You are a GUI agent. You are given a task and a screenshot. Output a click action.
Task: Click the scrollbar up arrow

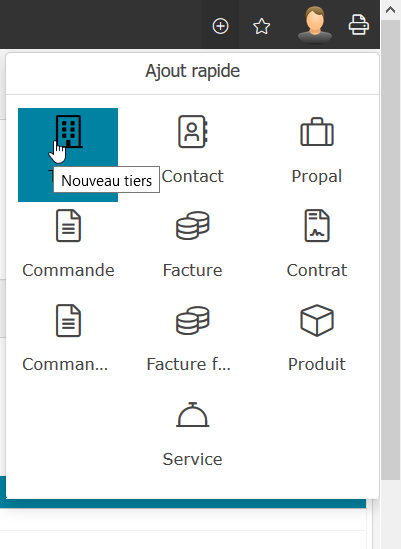(x=390, y=10)
